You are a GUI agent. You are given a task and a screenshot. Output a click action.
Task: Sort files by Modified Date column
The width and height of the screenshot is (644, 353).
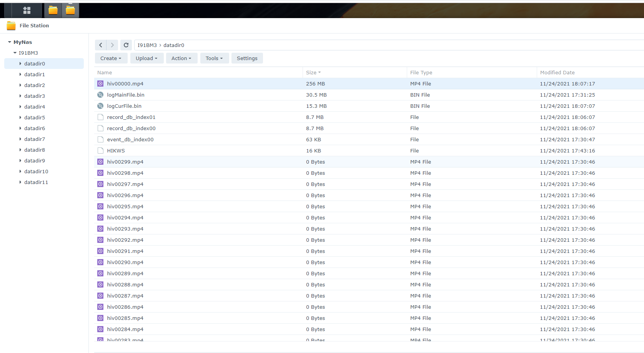point(557,72)
